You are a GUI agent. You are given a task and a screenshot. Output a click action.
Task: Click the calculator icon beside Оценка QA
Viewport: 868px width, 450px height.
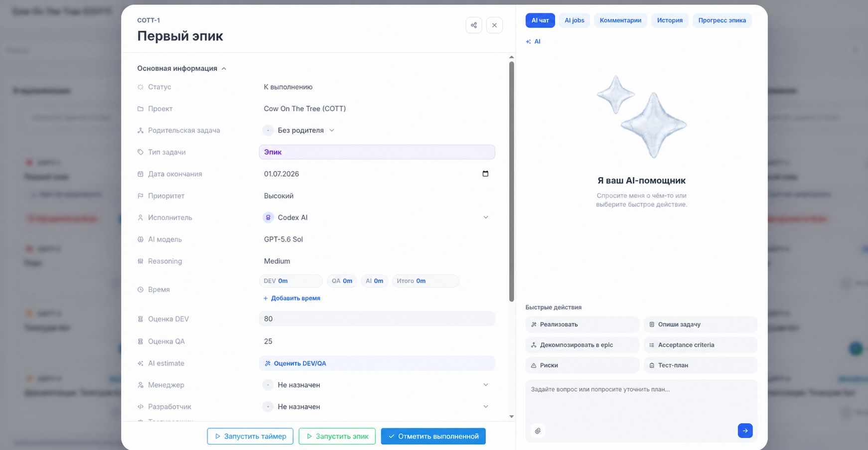click(141, 341)
